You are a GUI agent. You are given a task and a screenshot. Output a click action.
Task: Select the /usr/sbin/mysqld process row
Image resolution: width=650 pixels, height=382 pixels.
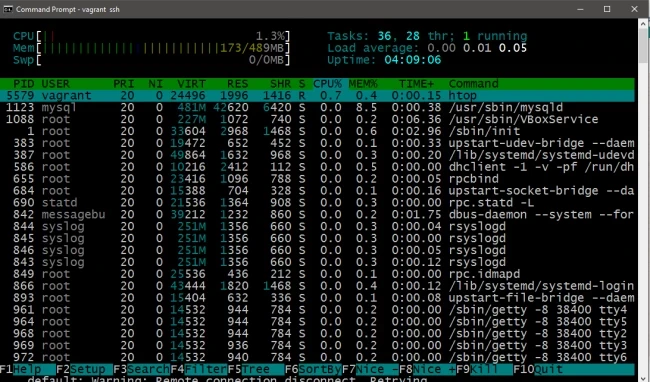[317, 108]
